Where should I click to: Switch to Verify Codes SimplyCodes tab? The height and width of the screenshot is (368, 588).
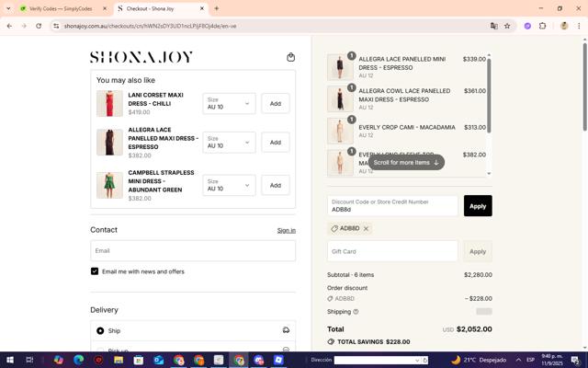[x=62, y=8]
